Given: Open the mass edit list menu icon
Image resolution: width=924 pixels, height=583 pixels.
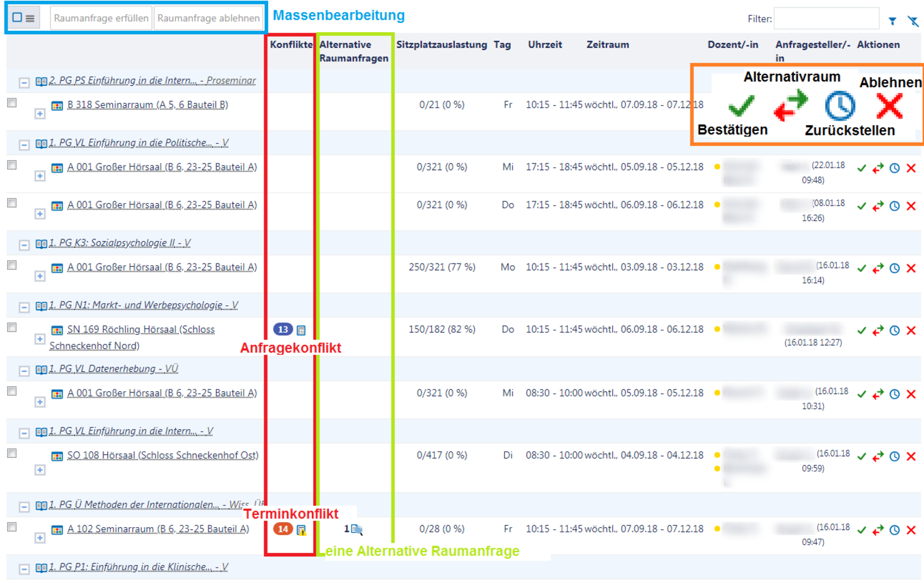Looking at the screenshot, I should click(x=30, y=18).
